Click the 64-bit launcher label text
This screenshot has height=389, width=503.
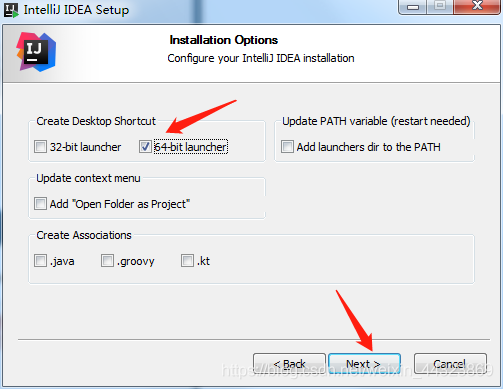click(191, 147)
